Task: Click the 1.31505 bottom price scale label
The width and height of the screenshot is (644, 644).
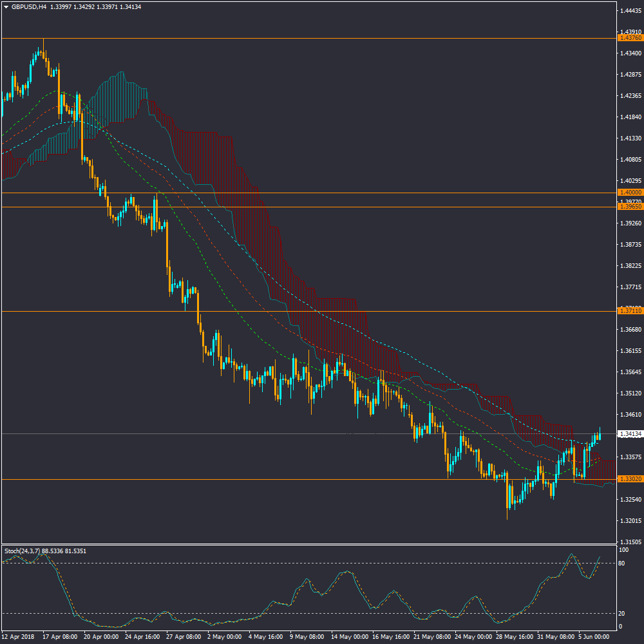Action: [x=630, y=542]
